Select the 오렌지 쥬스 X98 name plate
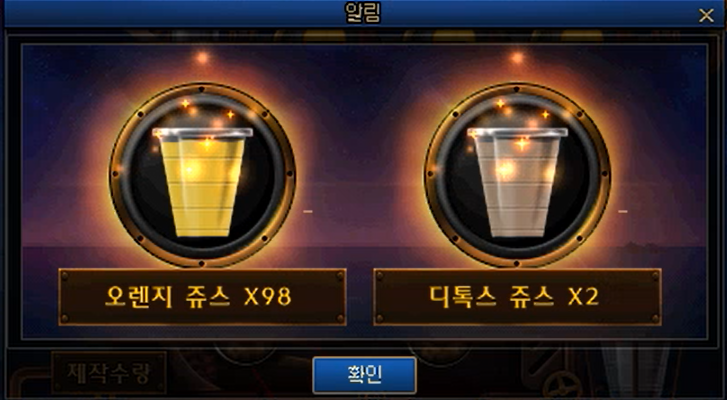This screenshot has height=400, width=727. 202,297
